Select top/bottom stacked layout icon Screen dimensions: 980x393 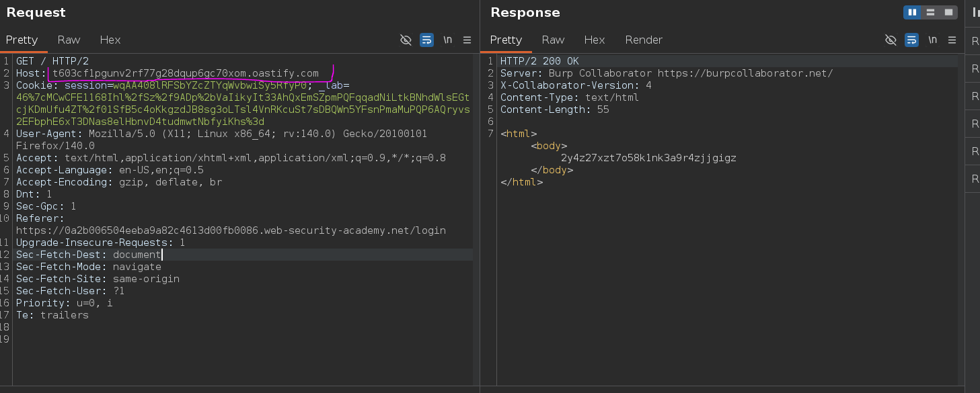(931, 12)
